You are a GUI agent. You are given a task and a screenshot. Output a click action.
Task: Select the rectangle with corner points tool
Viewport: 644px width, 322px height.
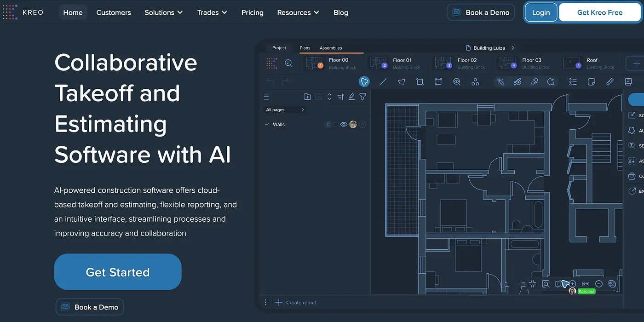tap(420, 82)
